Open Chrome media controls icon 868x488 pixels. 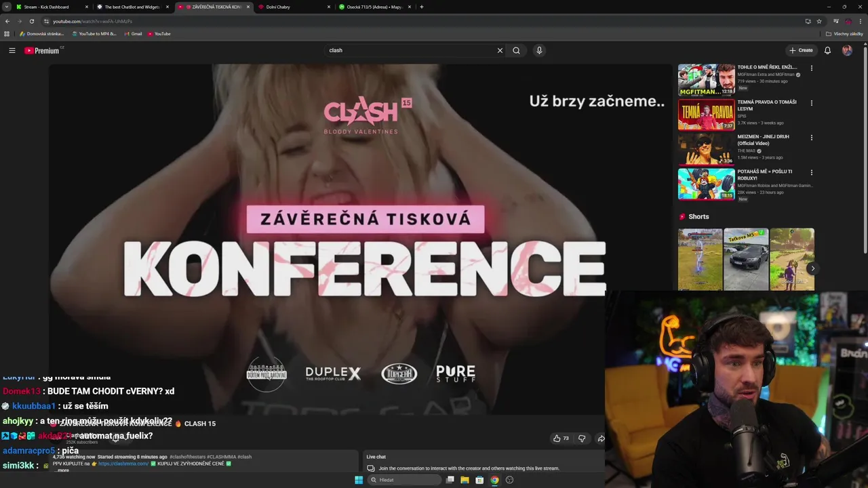tap(835, 21)
